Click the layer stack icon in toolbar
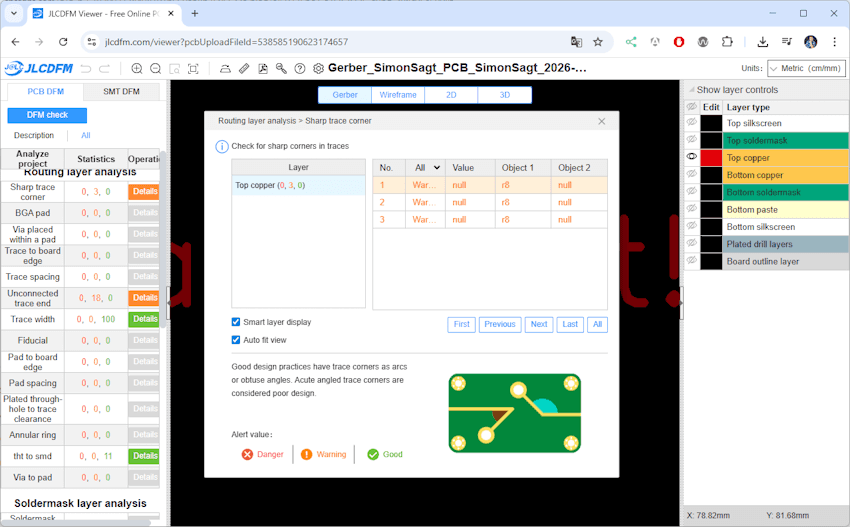The width and height of the screenshot is (850, 527). point(225,68)
